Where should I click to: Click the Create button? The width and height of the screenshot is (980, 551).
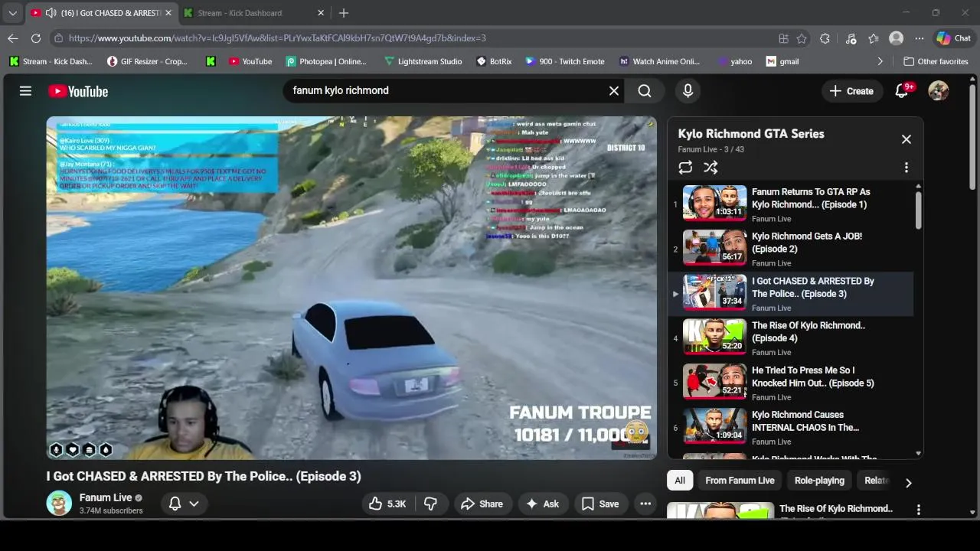point(851,91)
